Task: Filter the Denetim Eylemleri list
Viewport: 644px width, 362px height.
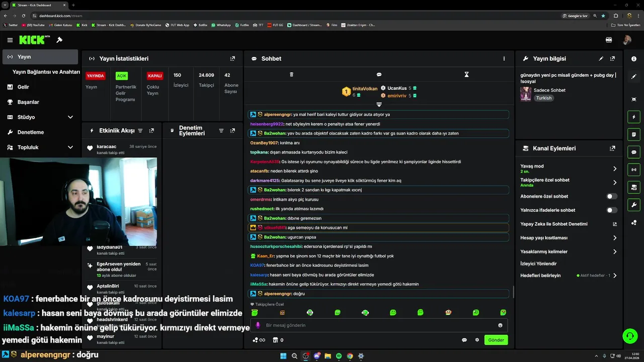Action: tap(221, 131)
